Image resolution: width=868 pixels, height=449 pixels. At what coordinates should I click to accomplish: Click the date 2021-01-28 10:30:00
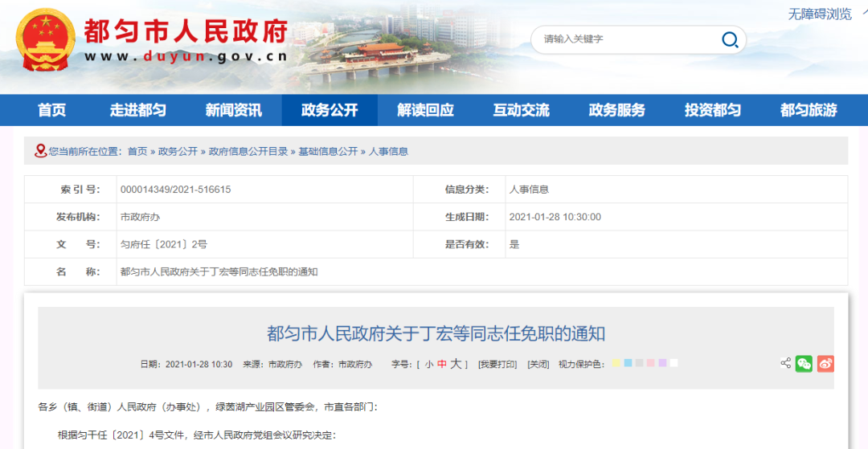555,217
